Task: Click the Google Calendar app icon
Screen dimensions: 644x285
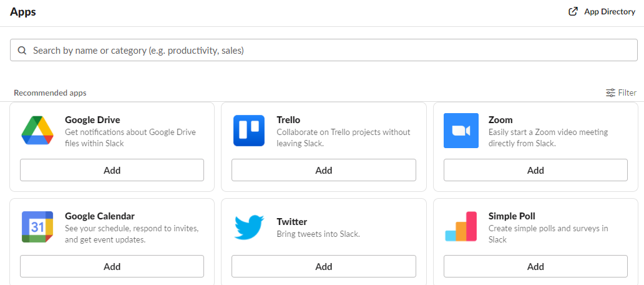Action: click(37, 227)
